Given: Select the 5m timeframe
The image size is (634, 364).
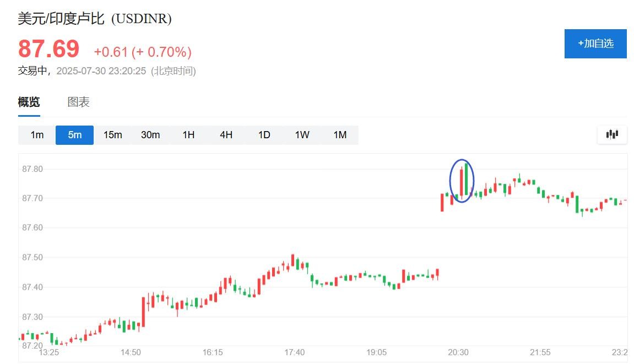Looking at the screenshot, I should click(x=75, y=135).
